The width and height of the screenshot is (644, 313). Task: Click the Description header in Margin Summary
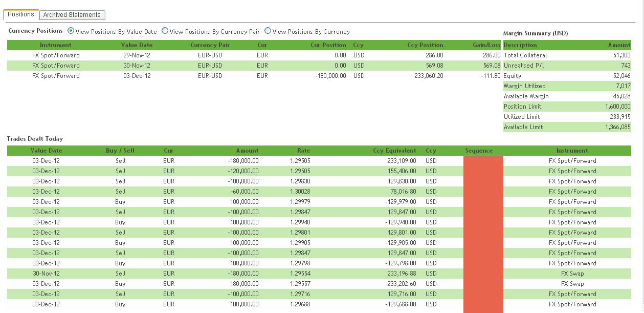(520, 45)
